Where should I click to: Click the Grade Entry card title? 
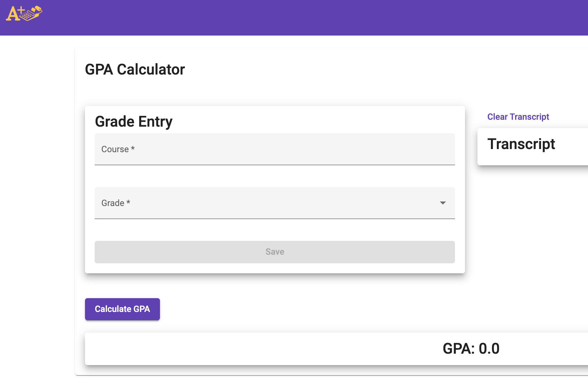pyautogui.click(x=134, y=121)
